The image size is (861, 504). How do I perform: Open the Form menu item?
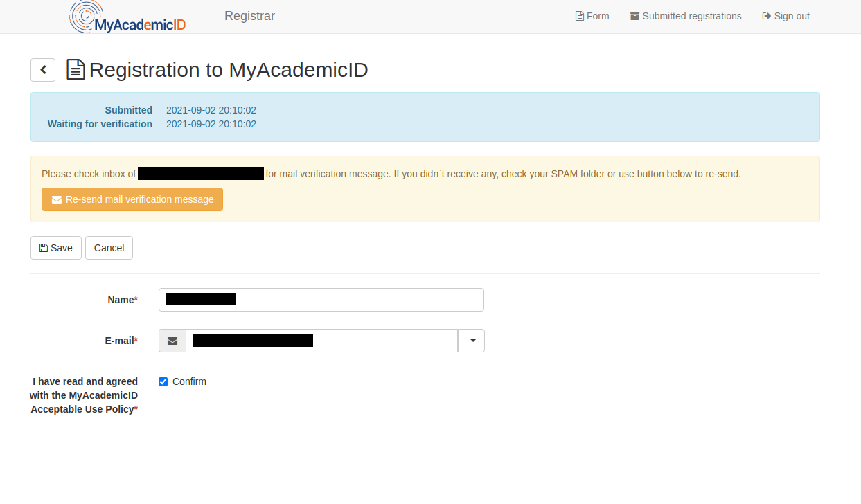(592, 16)
